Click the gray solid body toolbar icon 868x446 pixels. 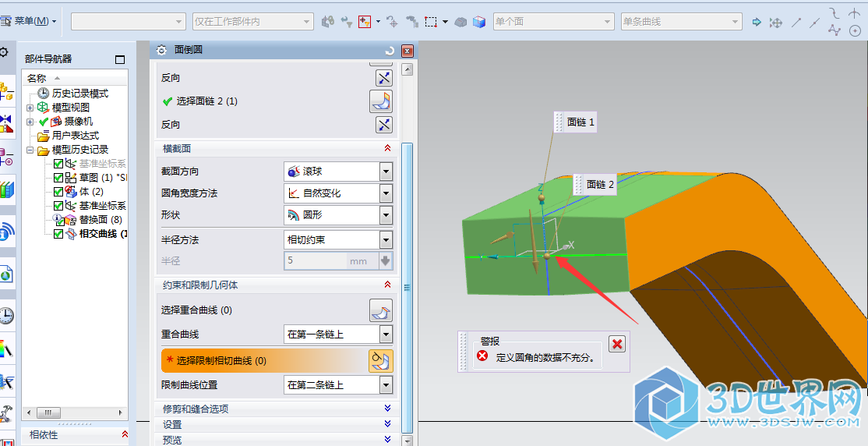pyautogui.click(x=461, y=22)
